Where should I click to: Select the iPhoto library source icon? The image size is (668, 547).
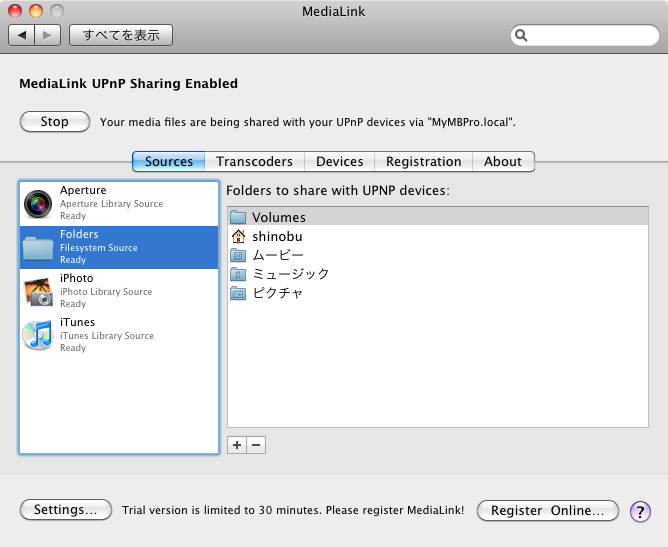pos(39,292)
